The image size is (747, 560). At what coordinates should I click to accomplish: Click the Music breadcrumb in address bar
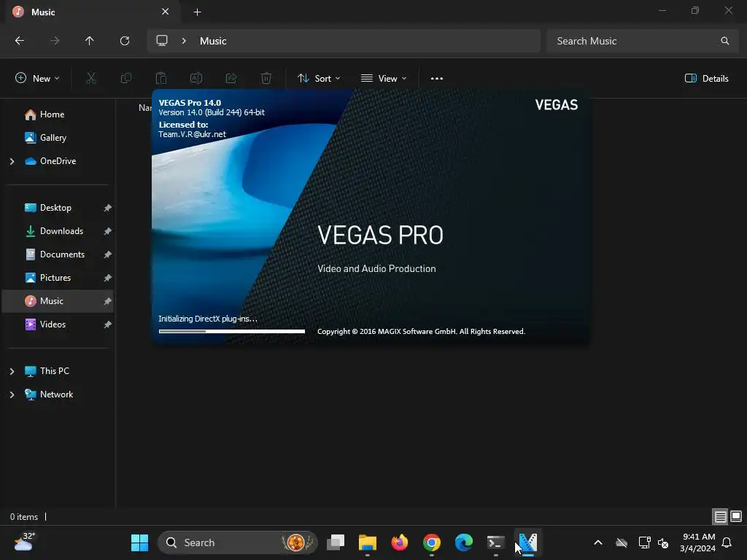click(x=213, y=41)
